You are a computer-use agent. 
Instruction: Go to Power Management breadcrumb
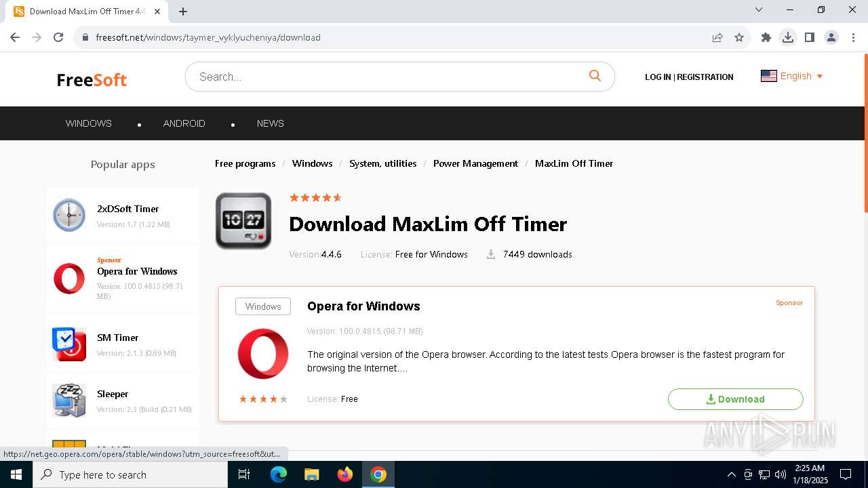475,163
